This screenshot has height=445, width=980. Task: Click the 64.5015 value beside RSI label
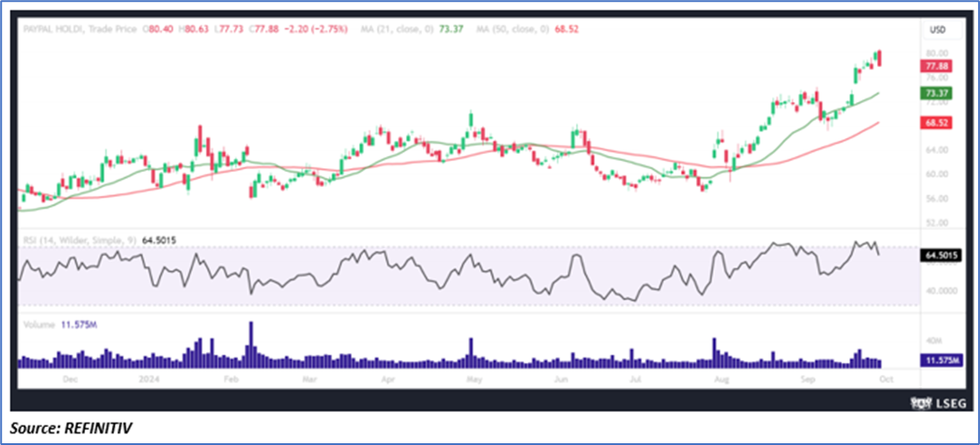pos(159,239)
